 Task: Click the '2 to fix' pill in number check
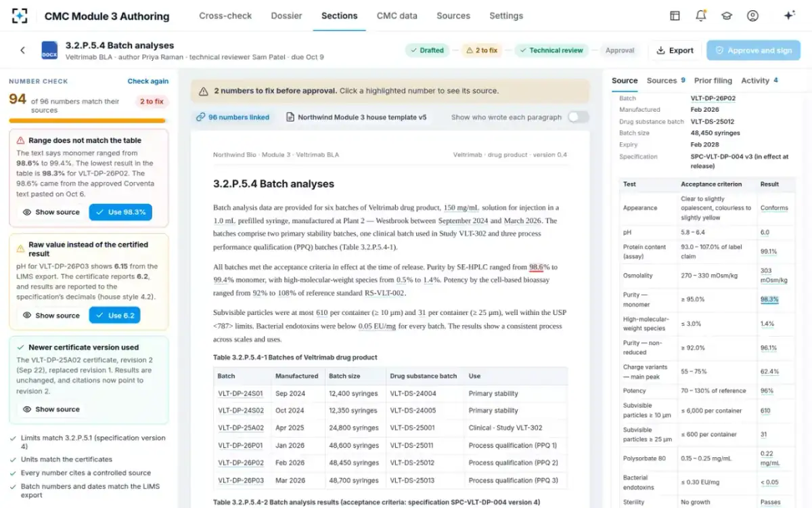[152, 102]
